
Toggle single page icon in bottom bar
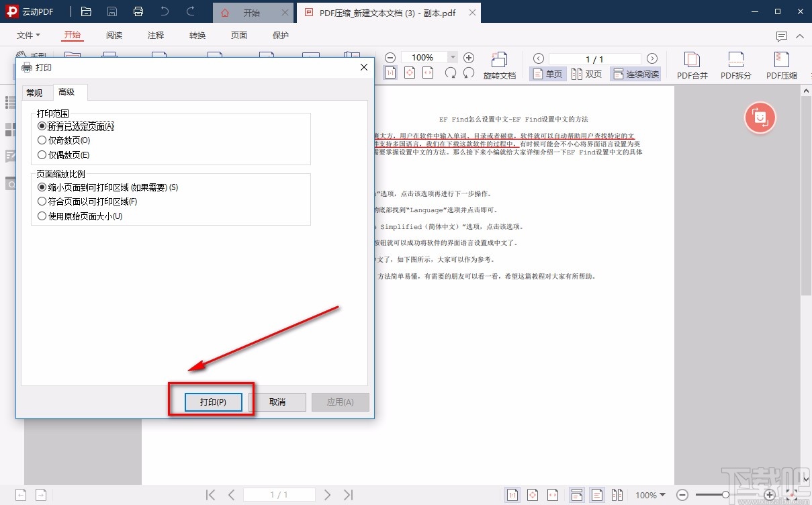click(x=596, y=495)
